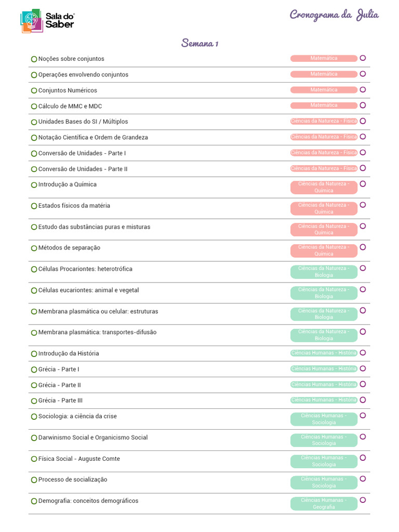This screenshot has height=532, width=399.
Task: Click Cronograma da Julia title
Action: pyautogui.click(x=334, y=15)
